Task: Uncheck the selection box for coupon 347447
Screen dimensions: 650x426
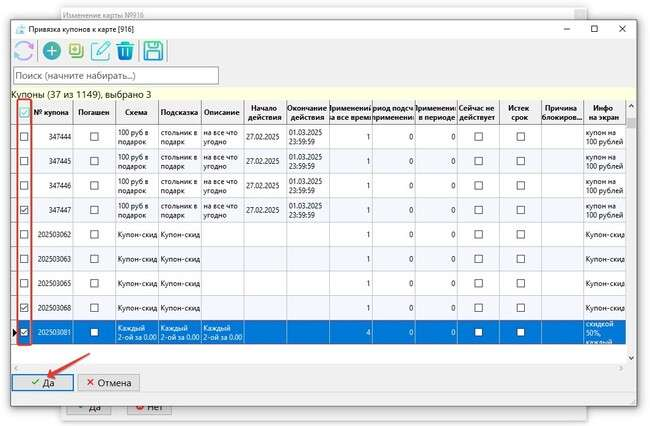Action: click(24, 210)
